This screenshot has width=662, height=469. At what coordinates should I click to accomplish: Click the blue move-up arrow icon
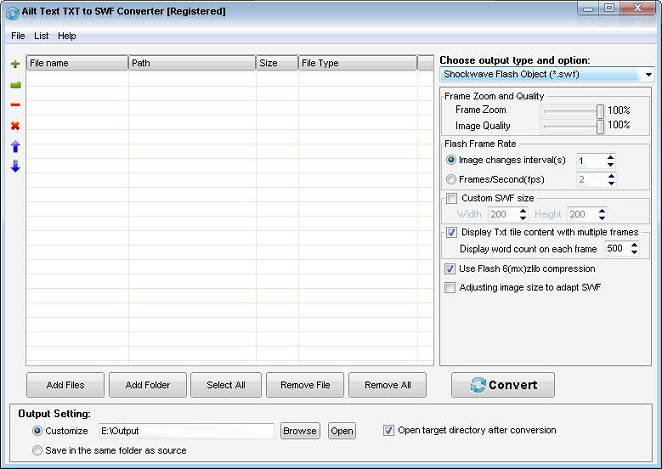(15, 146)
